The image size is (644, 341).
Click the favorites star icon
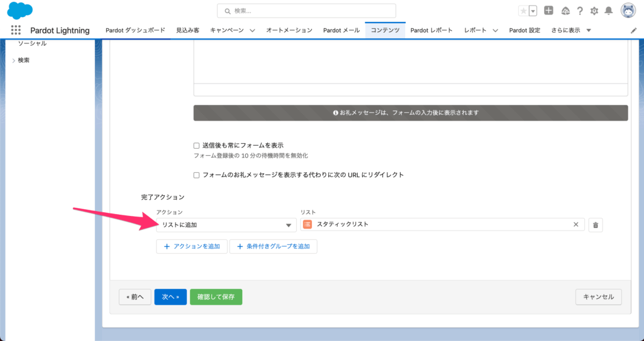523,11
